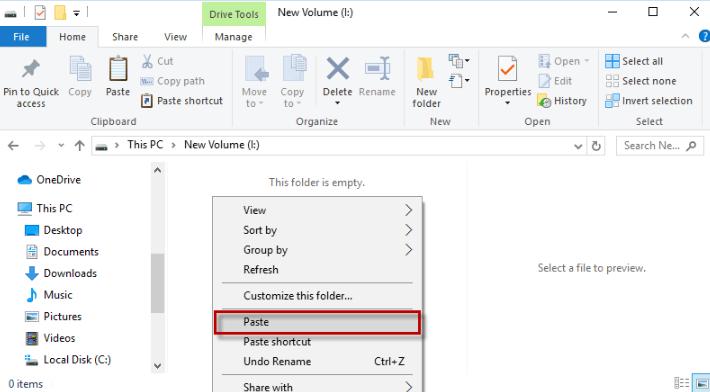The width and height of the screenshot is (710, 392).
Task: Click Invert selection in ribbon
Action: (x=649, y=100)
